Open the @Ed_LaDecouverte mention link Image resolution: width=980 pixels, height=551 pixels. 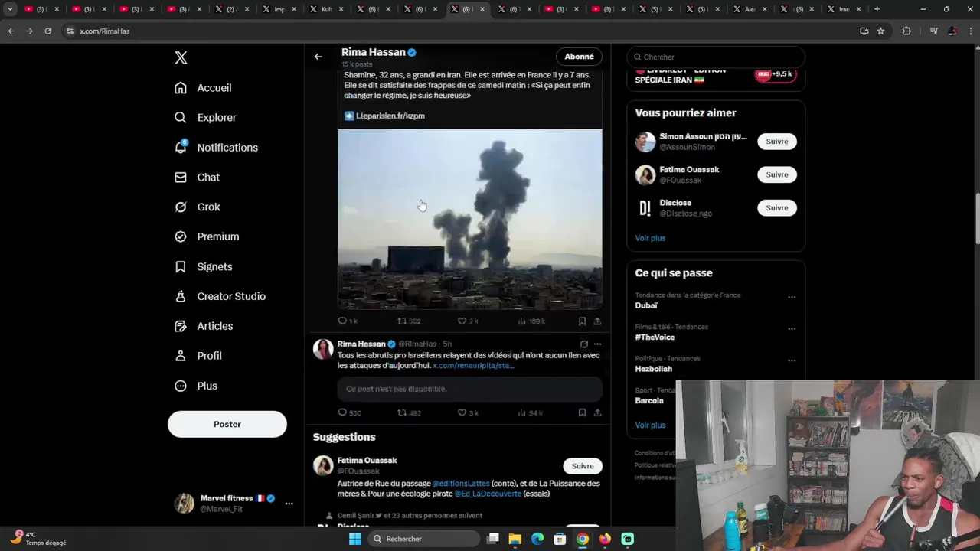[x=488, y=494]
